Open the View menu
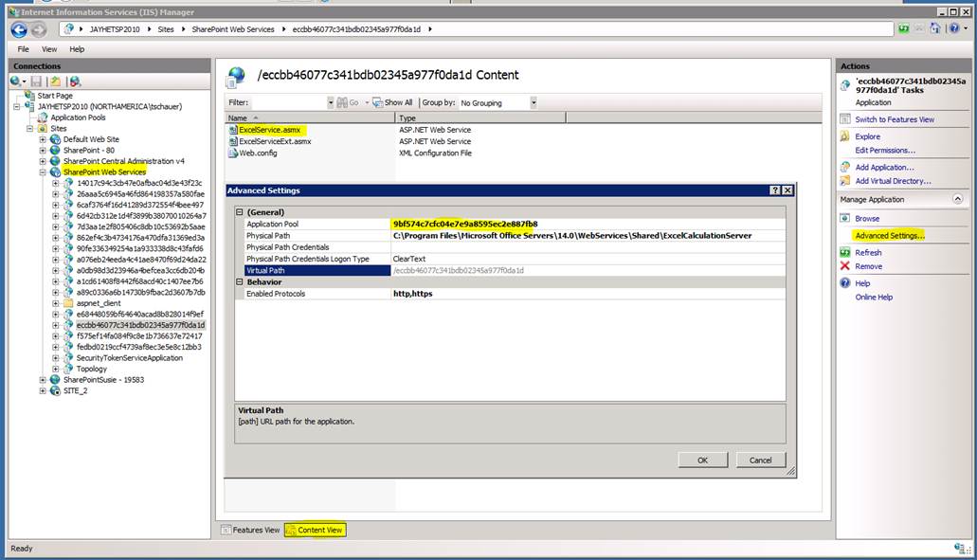 49,49
